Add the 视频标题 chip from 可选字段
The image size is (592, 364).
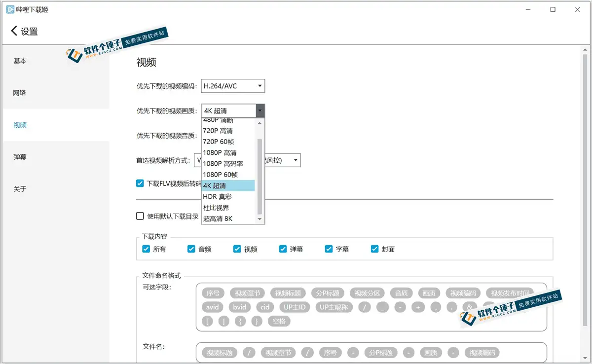289,293
